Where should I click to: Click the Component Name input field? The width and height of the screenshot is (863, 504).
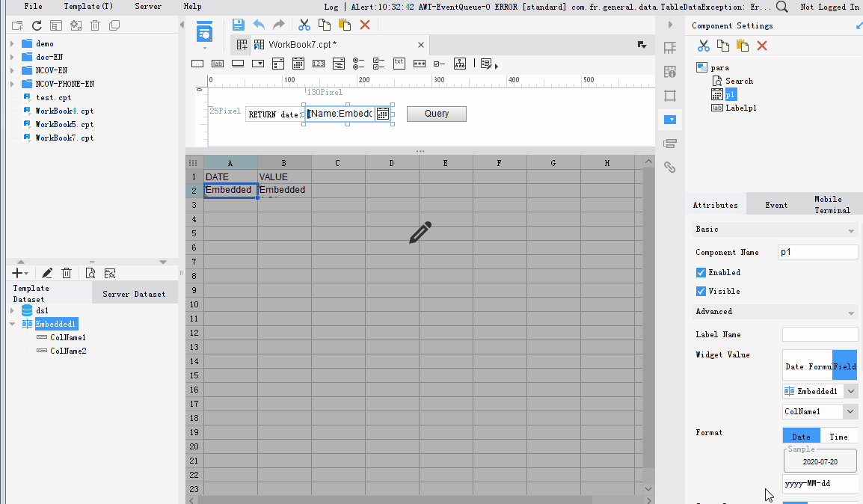tap(818, 252)
